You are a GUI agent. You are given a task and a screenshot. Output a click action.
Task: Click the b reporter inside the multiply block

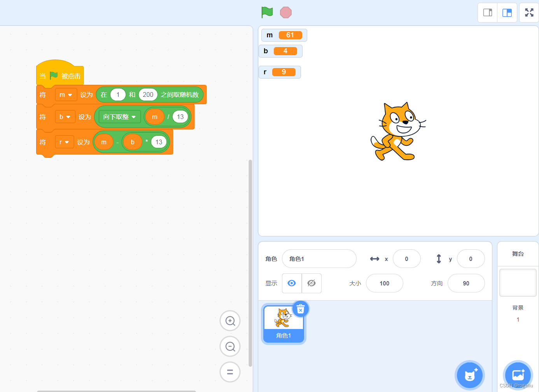pos(133,142)
